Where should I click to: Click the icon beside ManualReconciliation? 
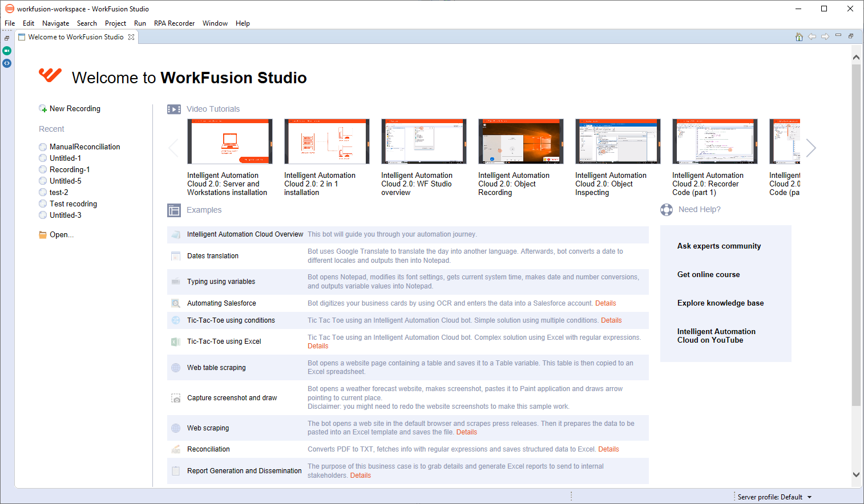[43, 147]
